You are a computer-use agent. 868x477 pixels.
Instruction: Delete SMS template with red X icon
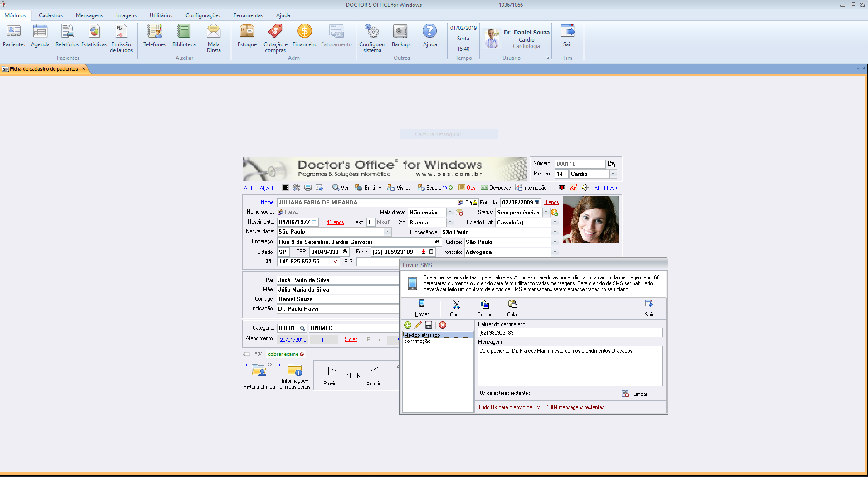coord(443,325)
